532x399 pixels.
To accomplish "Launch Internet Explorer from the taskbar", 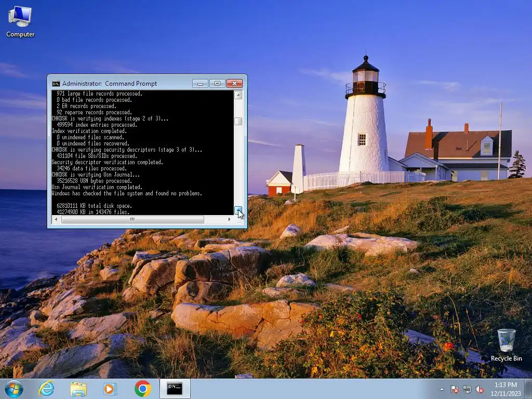I will [46, 389].
